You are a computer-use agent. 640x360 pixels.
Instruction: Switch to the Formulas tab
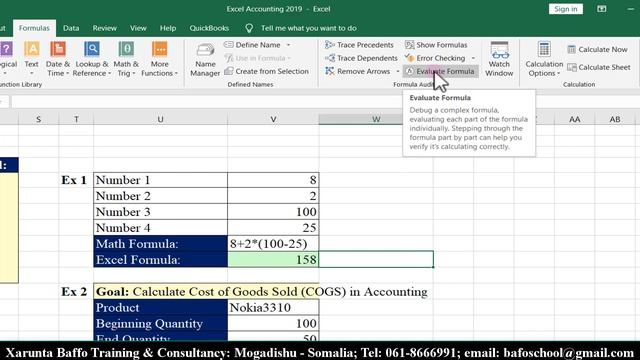34,28
